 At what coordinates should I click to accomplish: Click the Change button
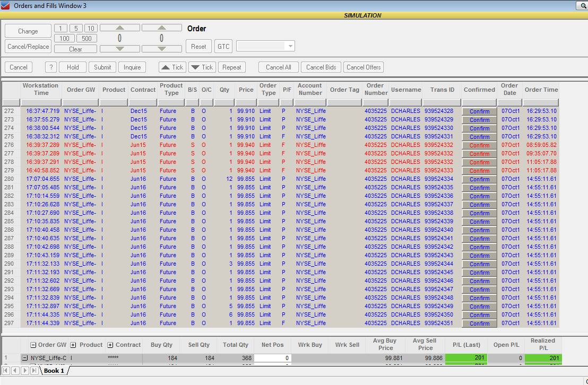click(28, 31)
